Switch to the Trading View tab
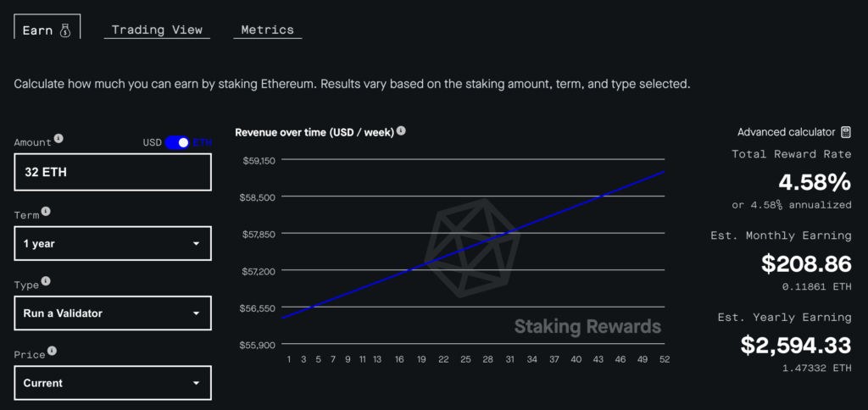The width and height of the screenshot is (868, 410). click(x=157, y=30)
